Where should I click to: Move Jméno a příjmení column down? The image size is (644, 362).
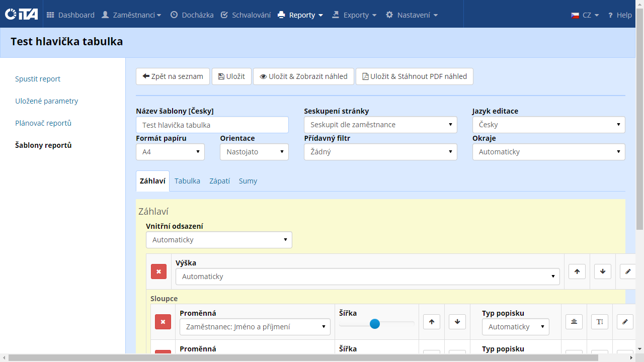point(457,322)
